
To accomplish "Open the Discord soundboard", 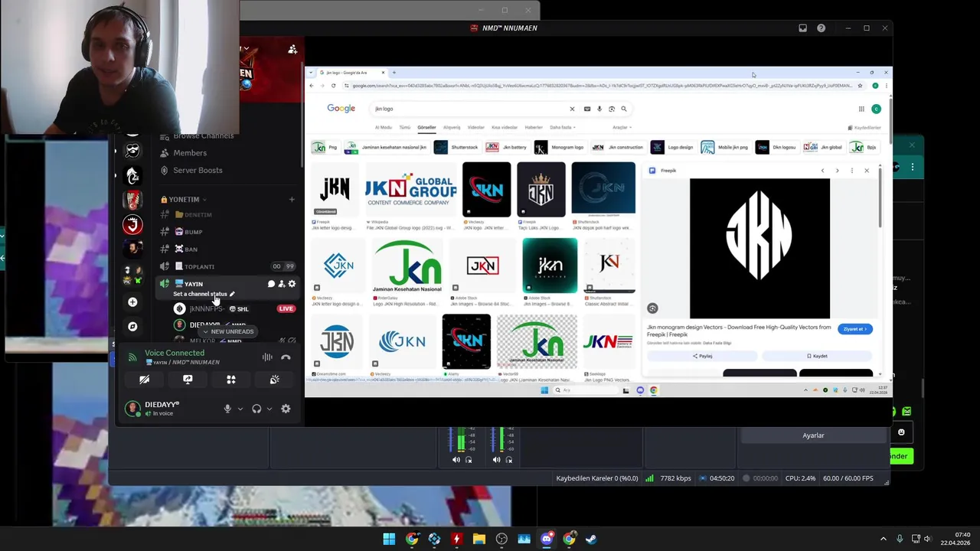I will (274, 380).
